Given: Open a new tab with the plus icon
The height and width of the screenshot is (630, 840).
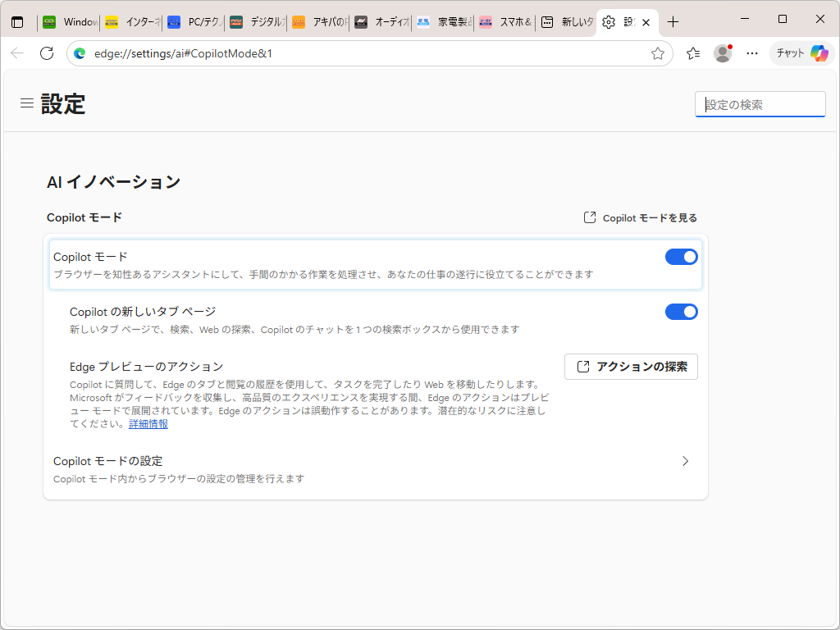Looking at the screenshot, I should [x=671, y=22].
